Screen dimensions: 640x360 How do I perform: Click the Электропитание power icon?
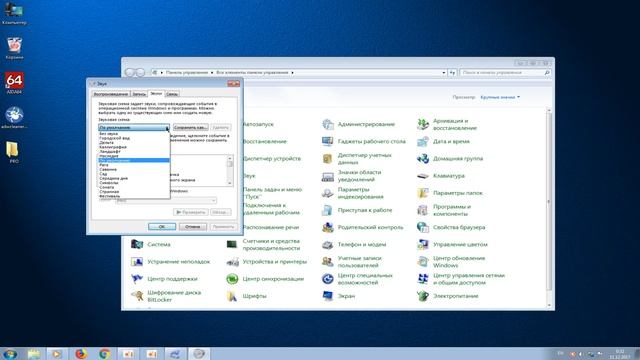(x=423, y=296)
